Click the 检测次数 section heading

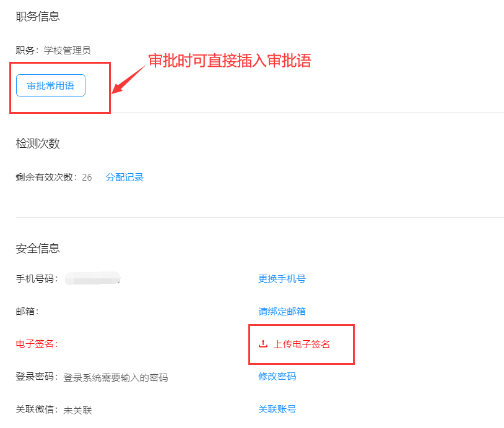(x=38, y=143)
